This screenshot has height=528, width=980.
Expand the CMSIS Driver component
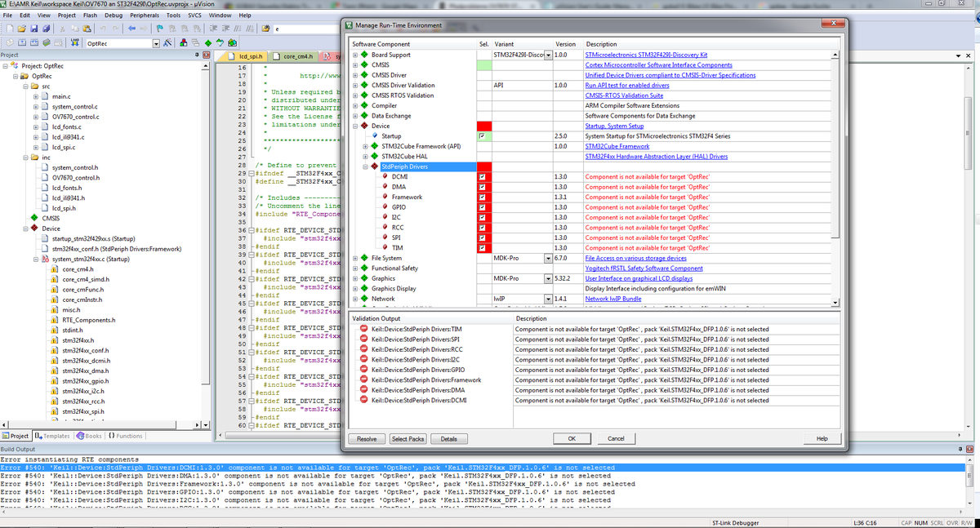(x=355, y=75)
